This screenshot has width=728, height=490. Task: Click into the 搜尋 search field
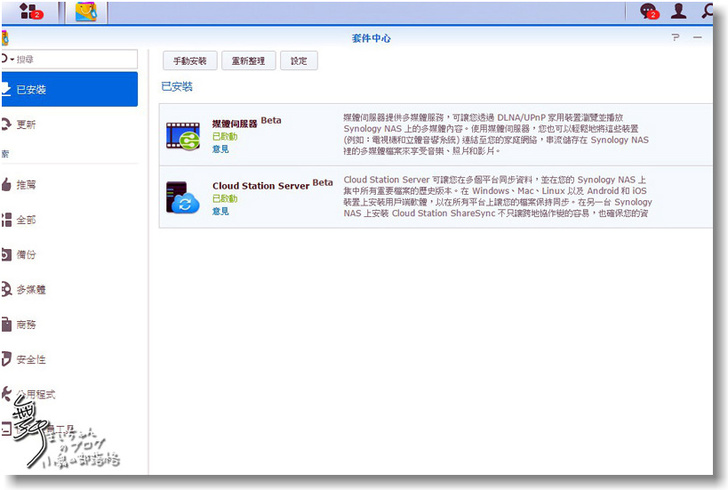[x=75, y=60]
